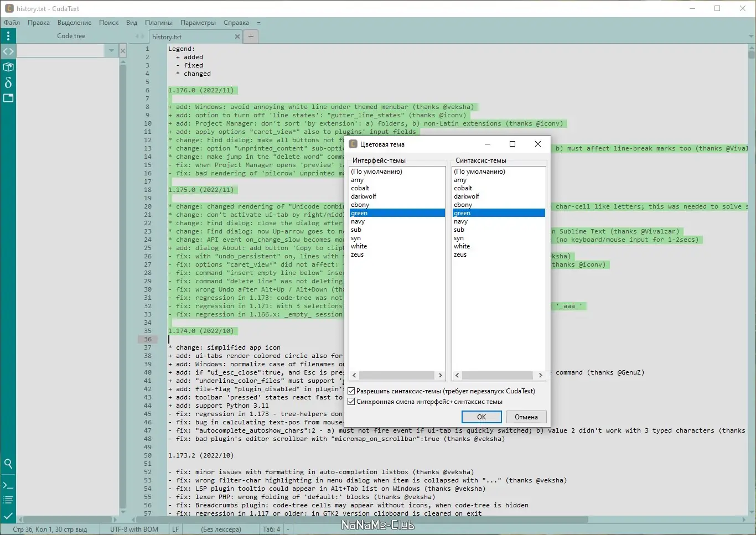The image size is (756, 535).
Task: Open the Project Manager cube icon
Action: [x=8, y=67]
